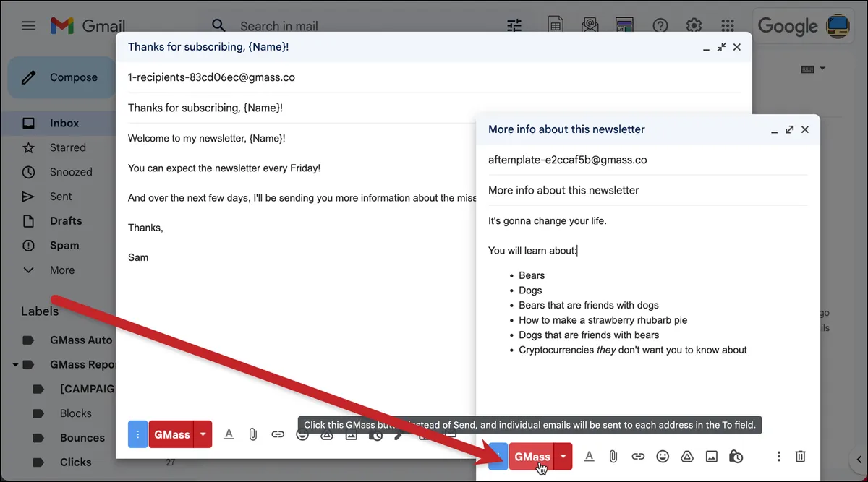The image size is (868, 482).
Task: Minimize the Thanks for subscribing compose window
Action: tap(706, 48)
